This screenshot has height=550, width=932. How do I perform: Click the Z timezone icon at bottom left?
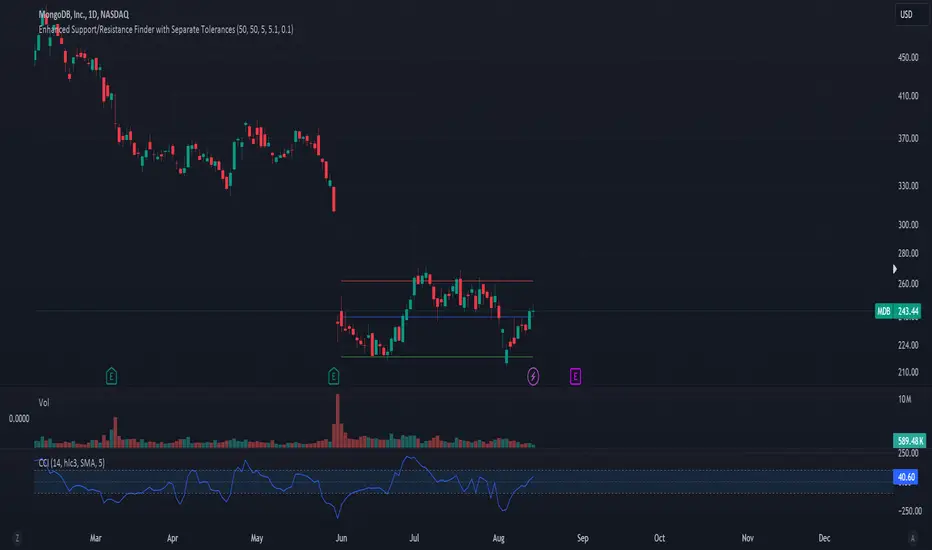click(x=17, y=539)
